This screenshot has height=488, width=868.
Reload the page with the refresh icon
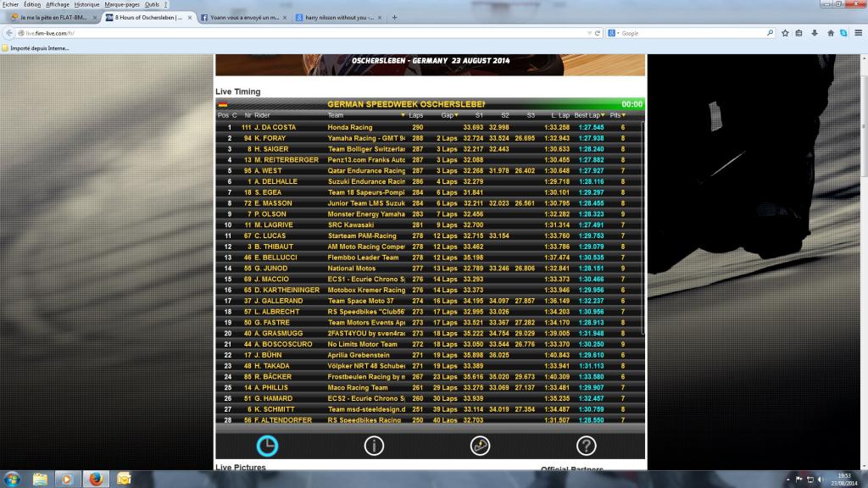(x=598, y=33)
